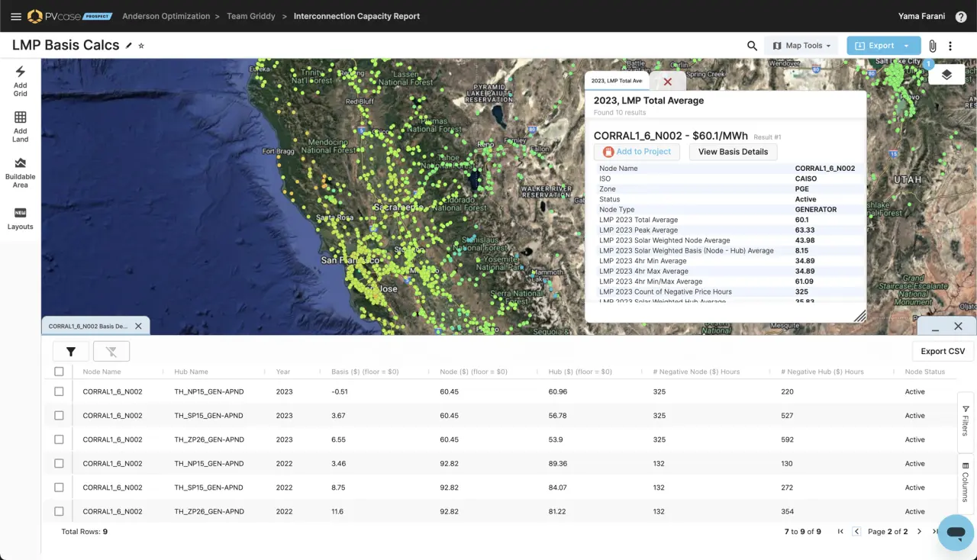This screenshot has width=977, height=560.
Task: Click Add to Project button
Action: pyautogui.click(x=636, y=152)
